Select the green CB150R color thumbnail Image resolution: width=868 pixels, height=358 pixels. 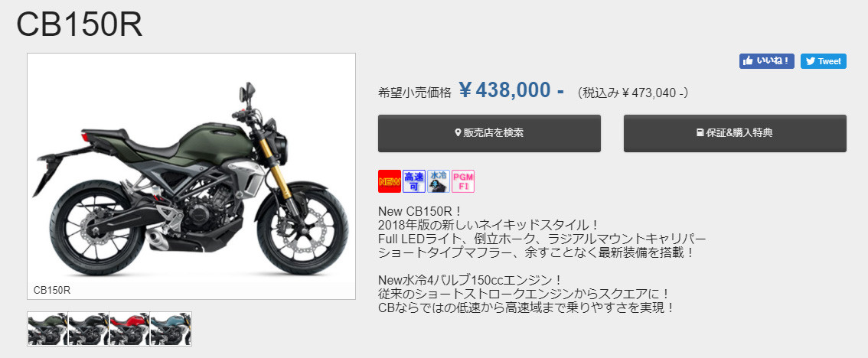[48, 329]
